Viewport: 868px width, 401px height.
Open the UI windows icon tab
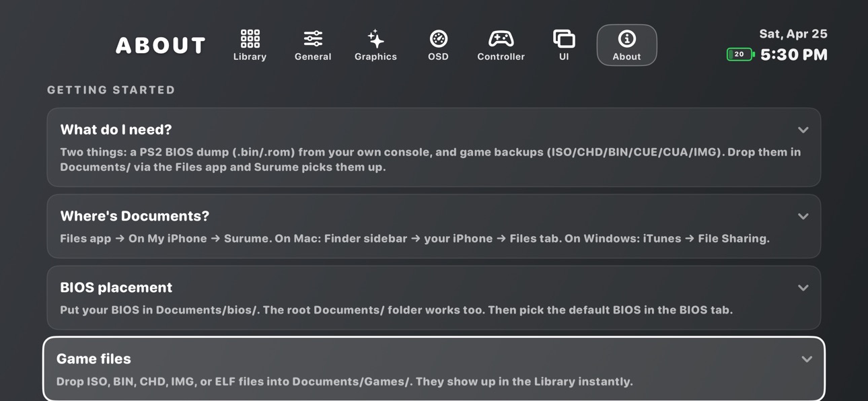pos(564,45)
